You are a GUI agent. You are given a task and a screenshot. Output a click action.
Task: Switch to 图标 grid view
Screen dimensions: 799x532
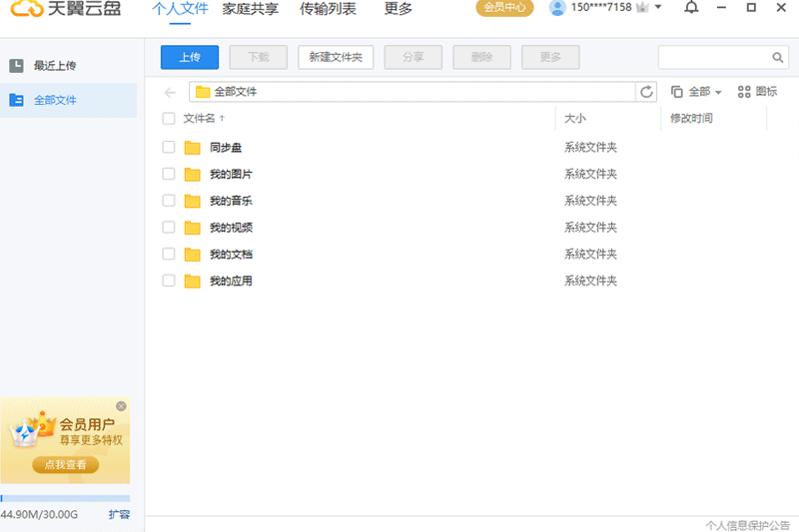757,92
